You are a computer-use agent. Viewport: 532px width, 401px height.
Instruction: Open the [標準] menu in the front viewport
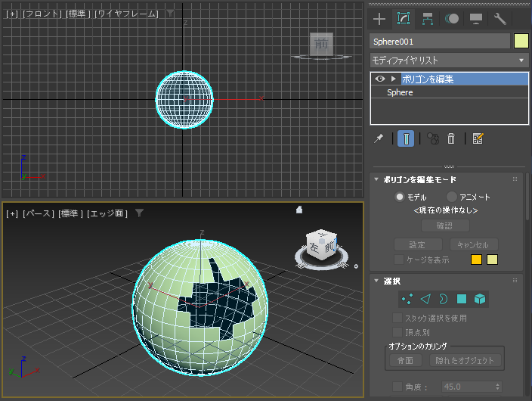pyautogui.click(x=78, y=14)
